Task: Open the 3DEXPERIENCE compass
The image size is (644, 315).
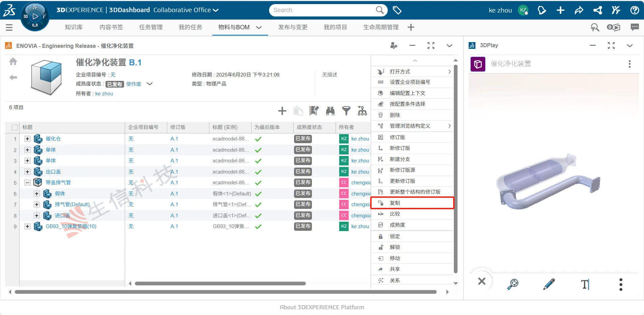Action: coord(35,16)
